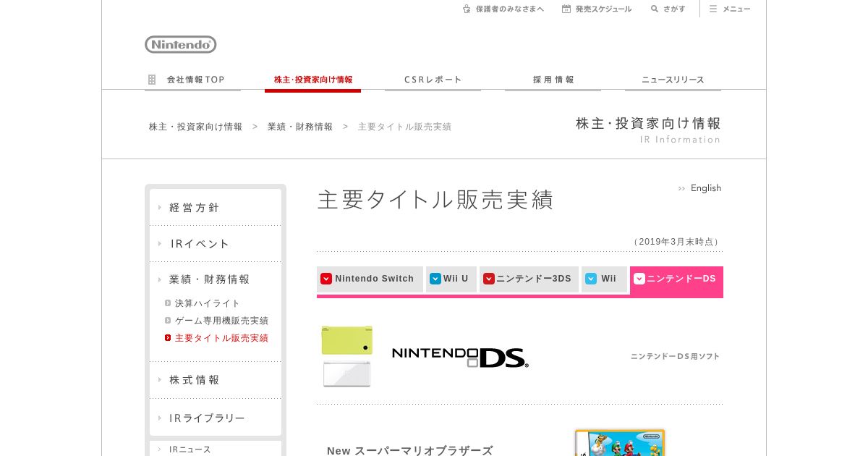Click the person icon by 保護者のみなさまへ
Screen dimensions: 868x456
click(x=467, y=9)
